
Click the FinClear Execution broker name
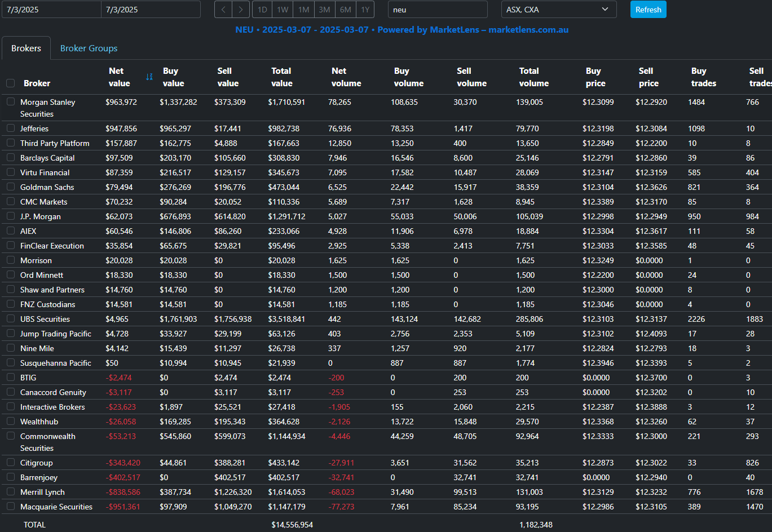pos(52,246)
